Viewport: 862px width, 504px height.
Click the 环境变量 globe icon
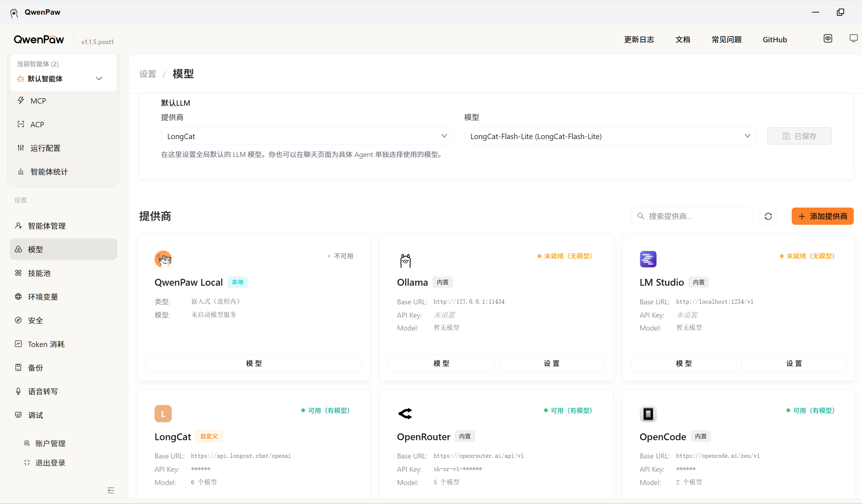point(18,296)
